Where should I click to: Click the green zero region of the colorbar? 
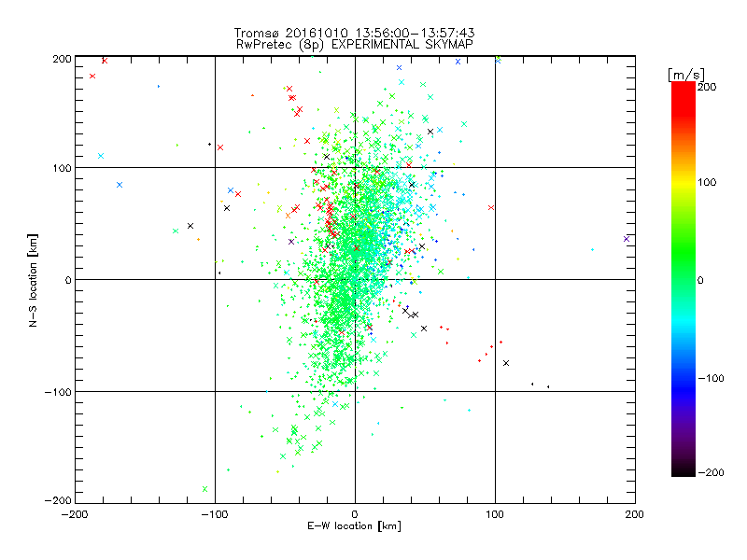tap(684, 279)
